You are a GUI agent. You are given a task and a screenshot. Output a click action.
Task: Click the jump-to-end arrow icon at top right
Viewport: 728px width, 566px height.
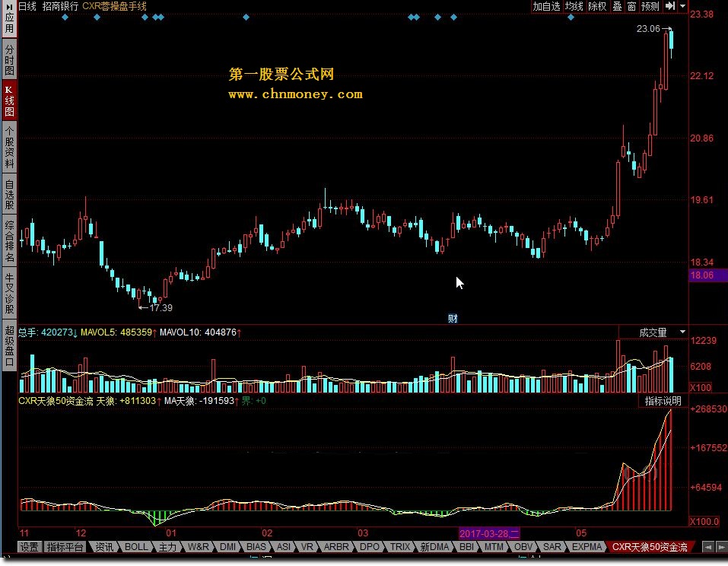tap(670, 6)
